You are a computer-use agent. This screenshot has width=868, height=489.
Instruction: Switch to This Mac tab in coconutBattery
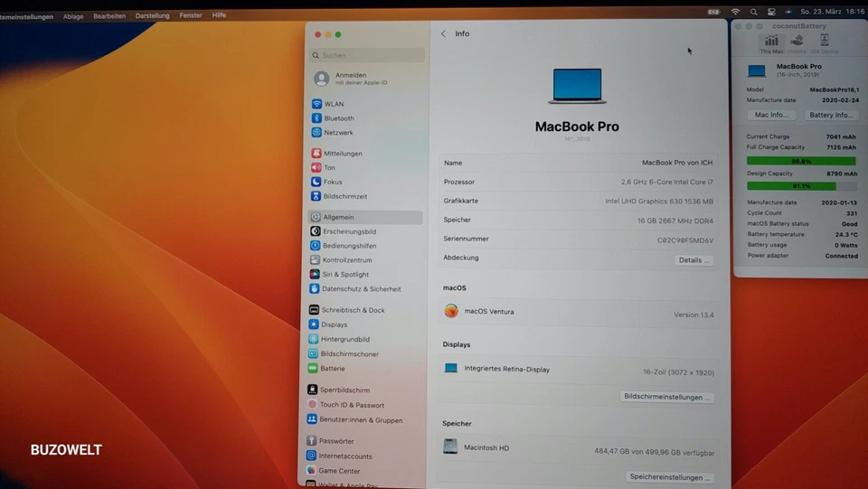771,43
